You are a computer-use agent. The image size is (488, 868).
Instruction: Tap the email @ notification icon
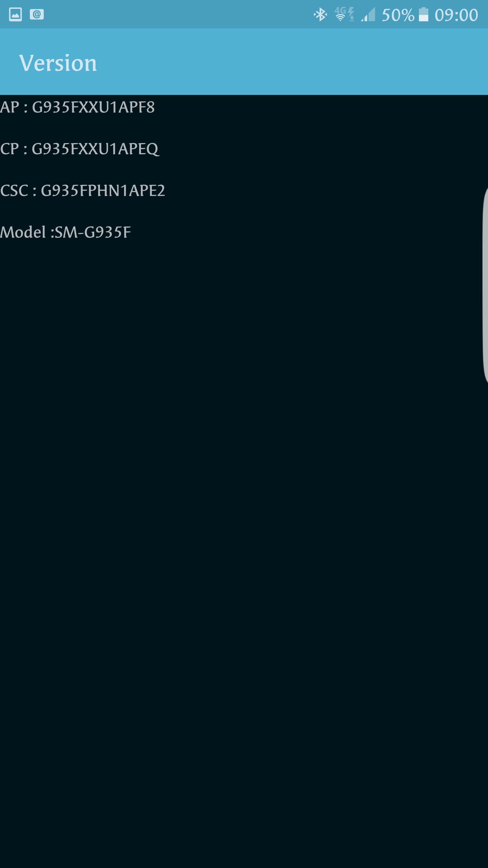pyautogui.click(x=37, y=14)
